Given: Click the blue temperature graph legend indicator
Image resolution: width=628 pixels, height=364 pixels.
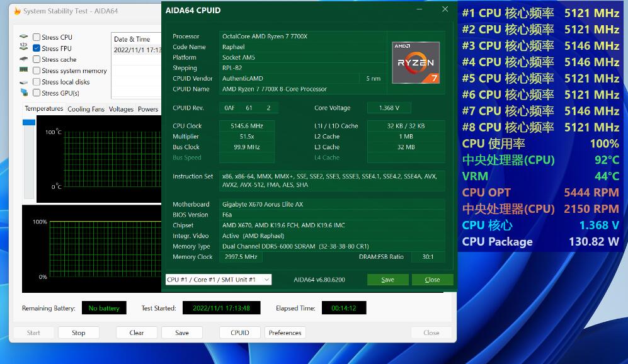Looking at the screenshot, I should point(29,122).
